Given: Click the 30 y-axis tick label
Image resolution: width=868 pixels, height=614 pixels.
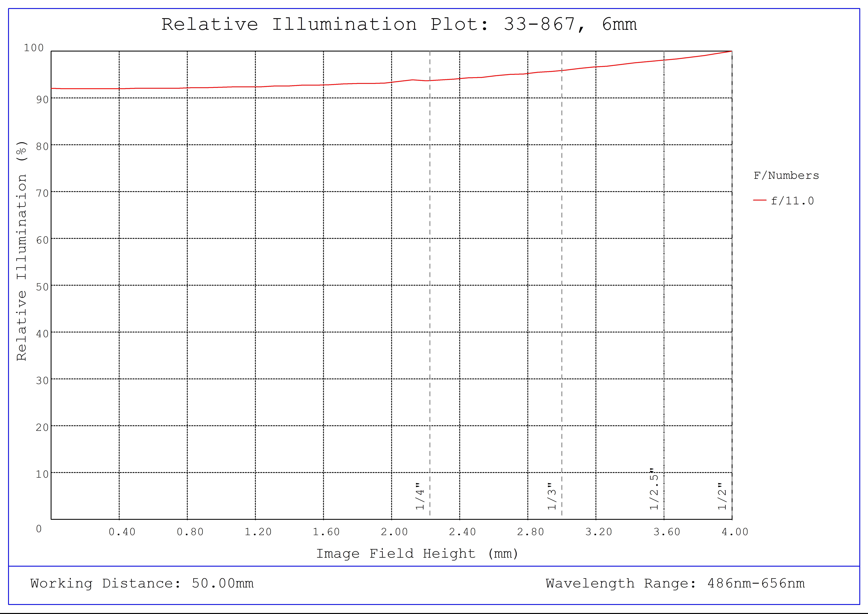Looking at the screenshot, I should tap(42, 381).
